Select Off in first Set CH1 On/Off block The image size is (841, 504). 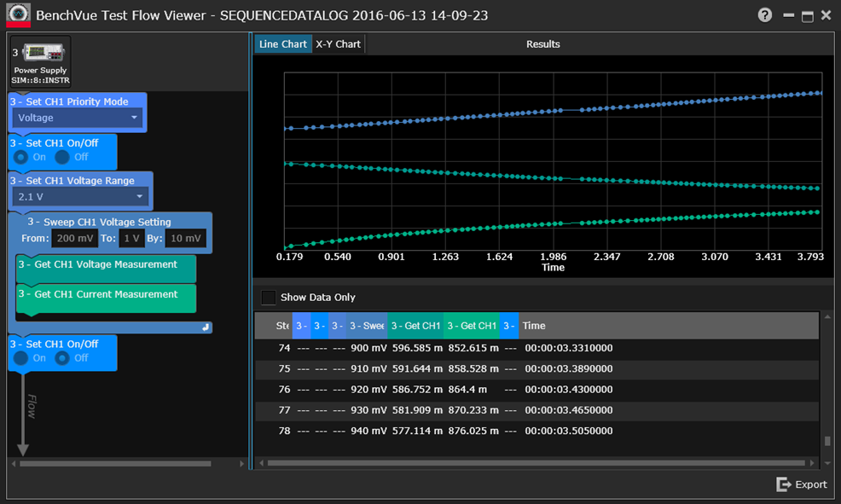(x=62, y=157)
